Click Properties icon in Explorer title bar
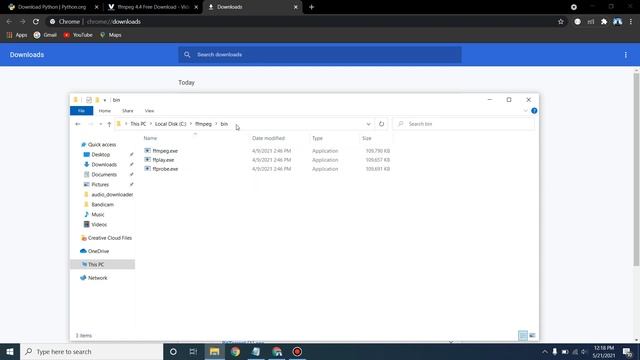 [89, 100]
